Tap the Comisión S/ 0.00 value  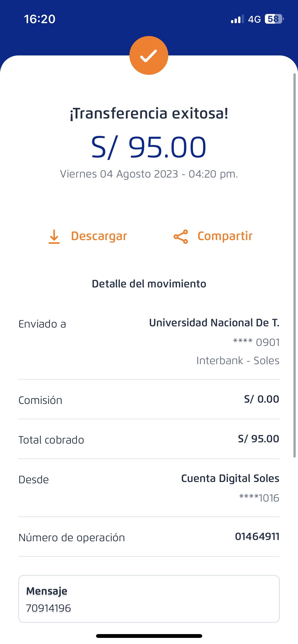pos(261,399)
